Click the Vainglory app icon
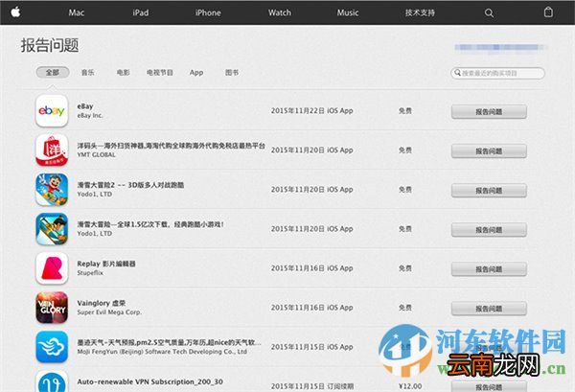This screenshot has height=392, width=575. tap(52, 308)
